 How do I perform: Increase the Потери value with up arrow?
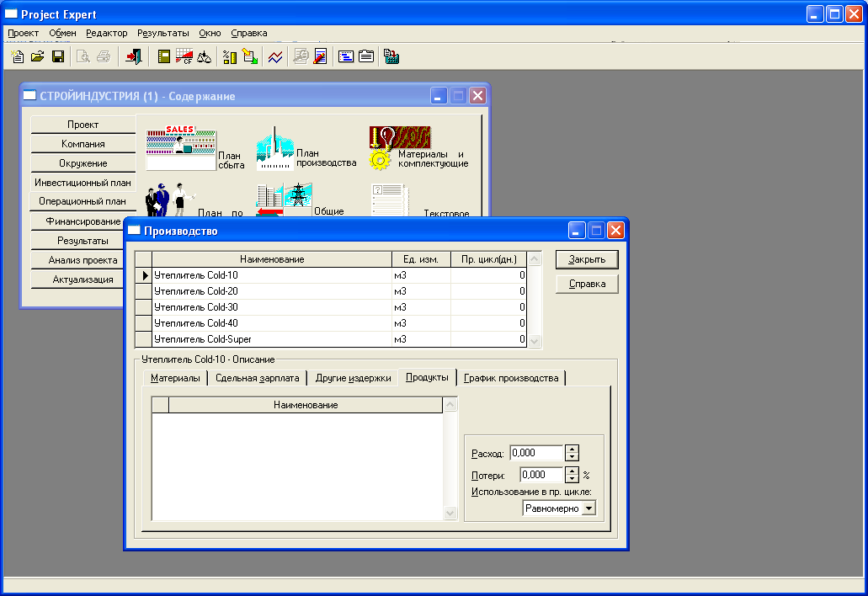pyautogui.click(x=572, y=471)
